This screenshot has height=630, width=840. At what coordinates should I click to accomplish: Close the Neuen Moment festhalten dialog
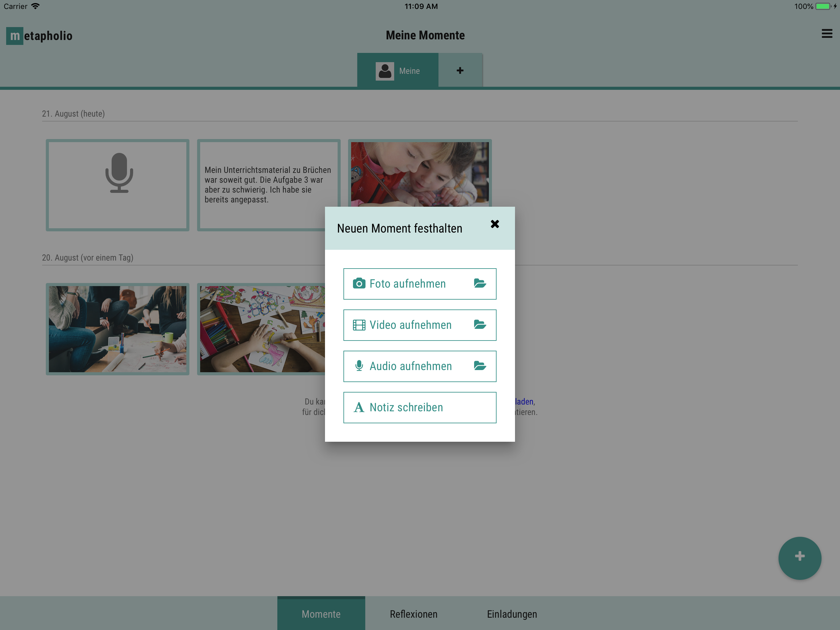pyautogui.click(x=494, y=224)
